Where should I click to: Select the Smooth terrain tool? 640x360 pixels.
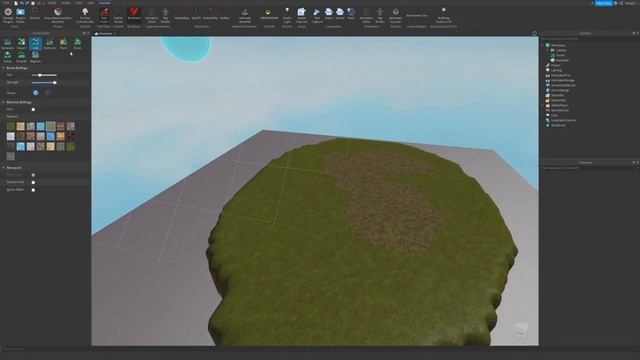pos(21,57)
